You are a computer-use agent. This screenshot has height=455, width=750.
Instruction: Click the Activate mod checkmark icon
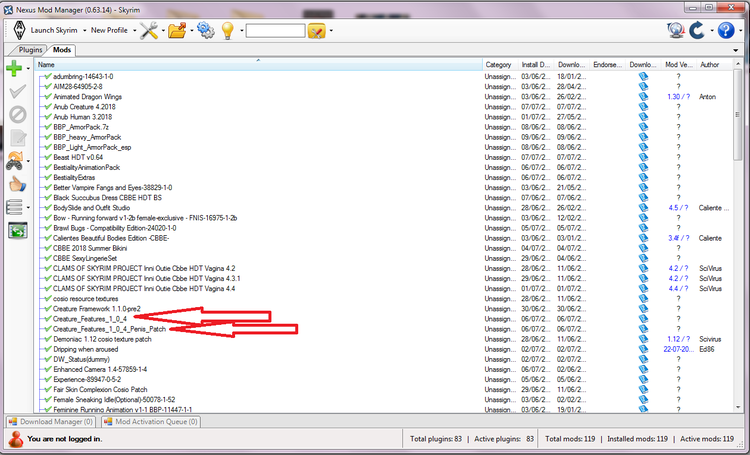[18, 91]
